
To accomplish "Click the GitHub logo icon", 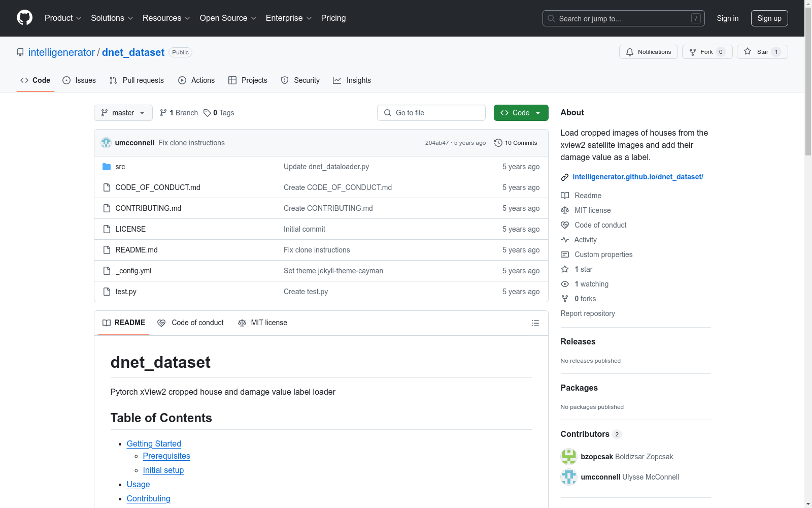I will tap(24, 18).
